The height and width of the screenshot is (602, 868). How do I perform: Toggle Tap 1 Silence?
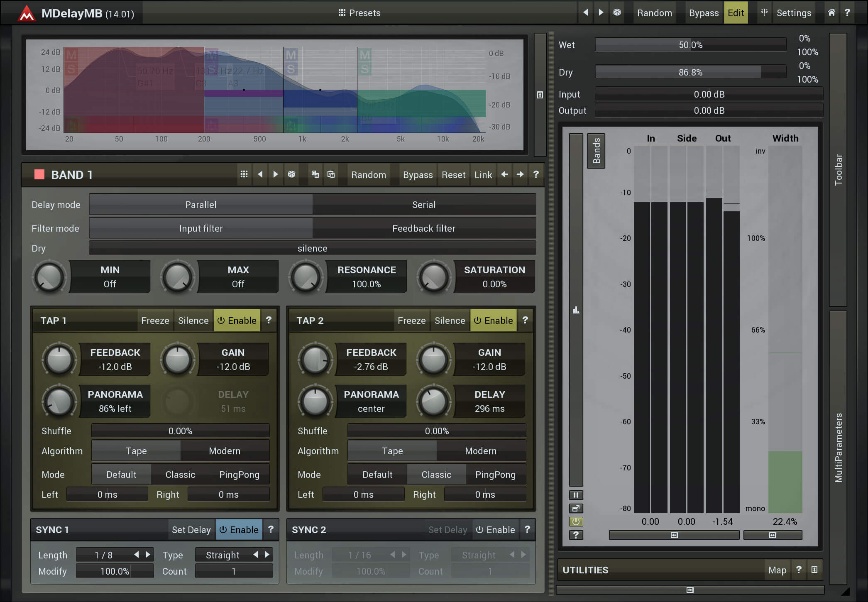pyautogui.click(x=193, y=321)
